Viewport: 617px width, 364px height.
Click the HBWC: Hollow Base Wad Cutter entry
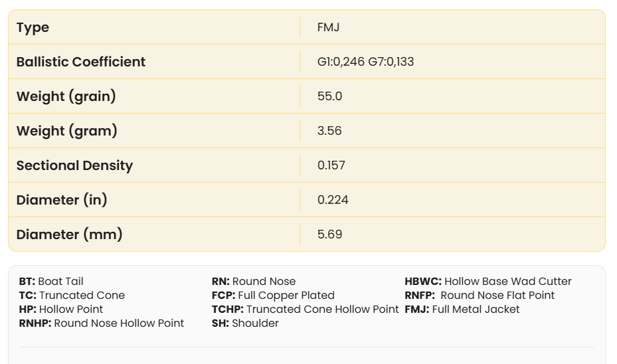(x=487, y=282)
